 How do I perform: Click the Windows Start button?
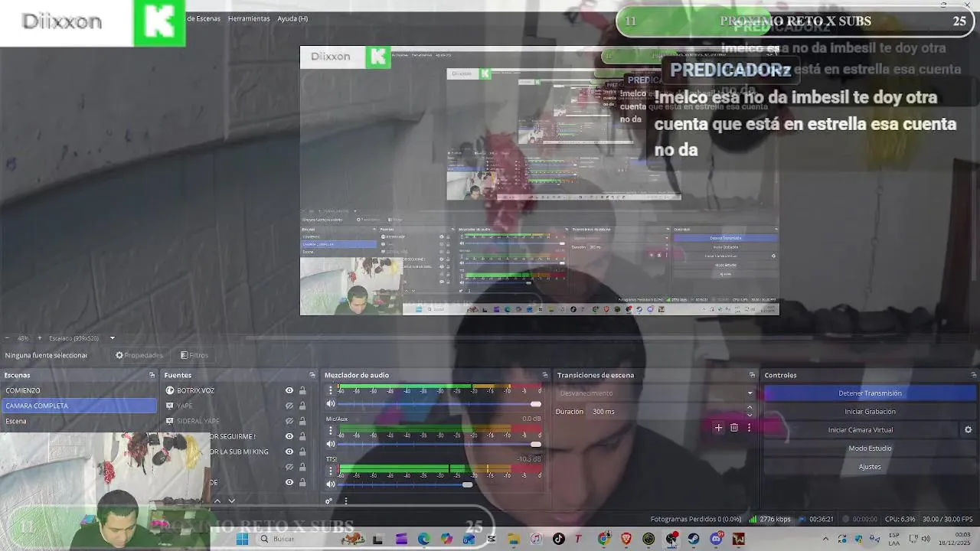(x=242, y=539)
